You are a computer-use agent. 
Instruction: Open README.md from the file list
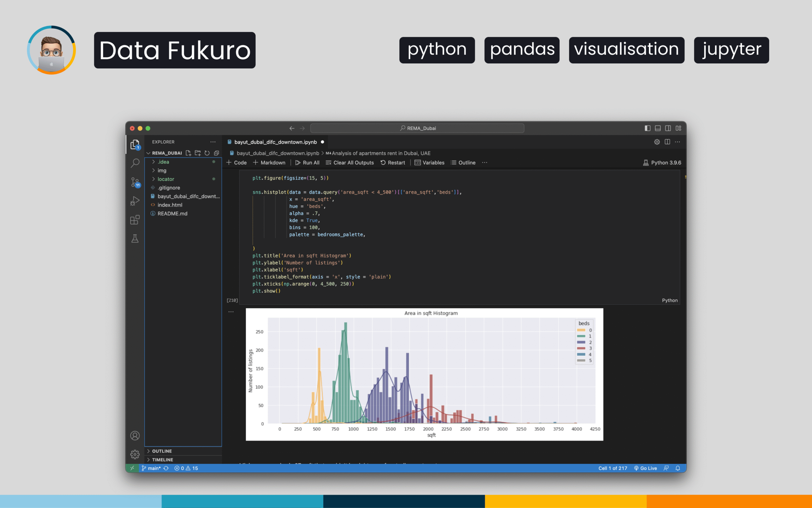coord(173,213)
